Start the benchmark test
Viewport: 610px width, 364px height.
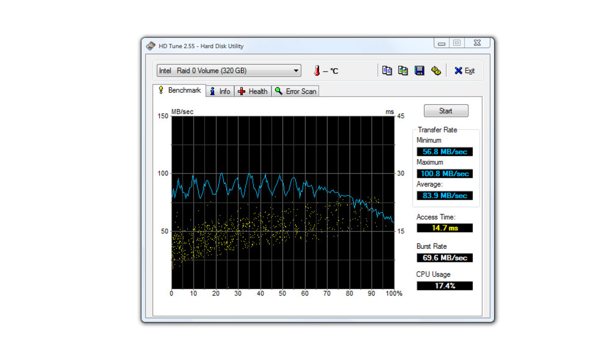pos(446,111)
